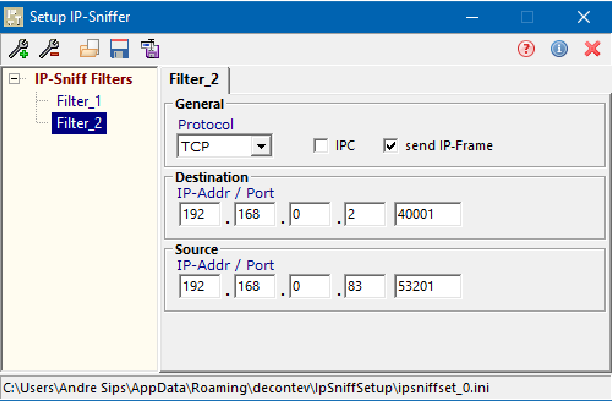
Task: Close the Setup IP-Sniffer window
Action: pos(584,17)
